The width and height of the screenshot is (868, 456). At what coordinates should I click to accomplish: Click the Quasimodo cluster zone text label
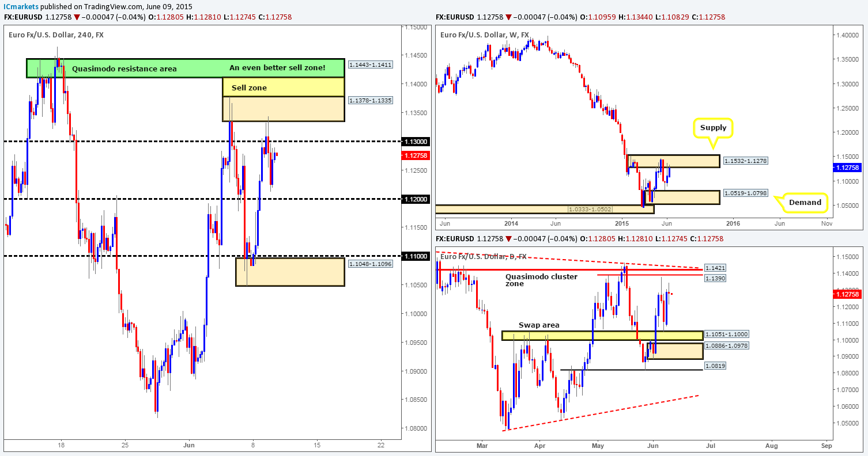click(541, 280)
